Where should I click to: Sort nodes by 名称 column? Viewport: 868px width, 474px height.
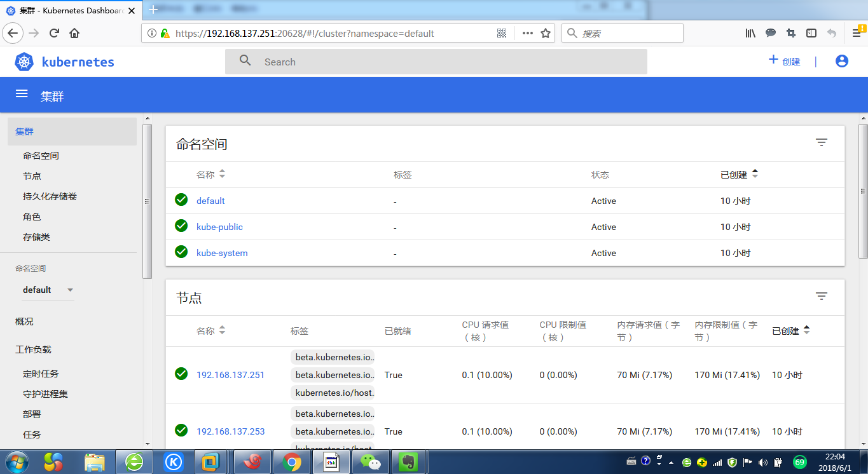(x=211, y=331)
